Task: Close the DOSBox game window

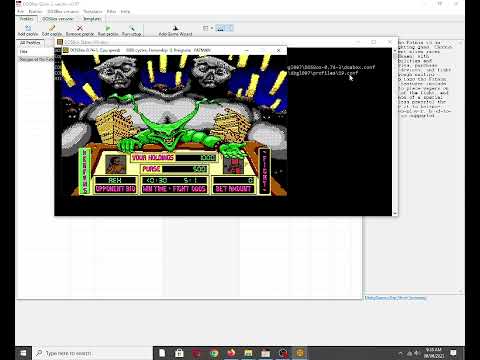Action: [279, 50]
